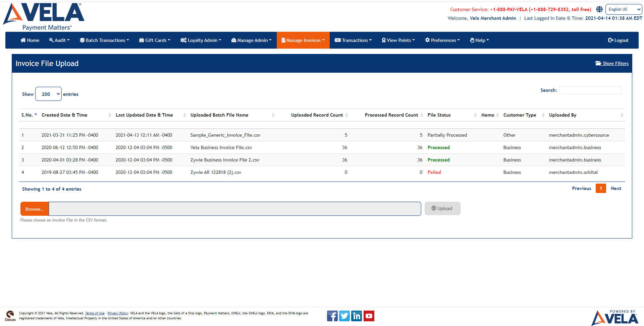Screen dimensions: 644x326
Task: Click the Batch Transactions stack icon
Action: 82,40
